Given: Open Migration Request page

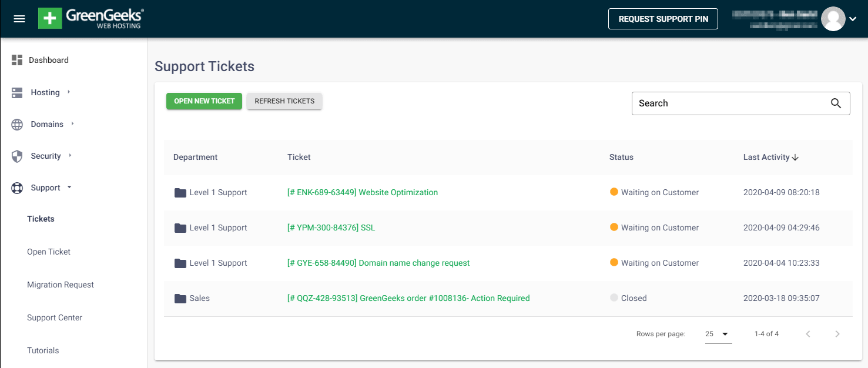Looking at the screenshot, I should click(61, 285).
